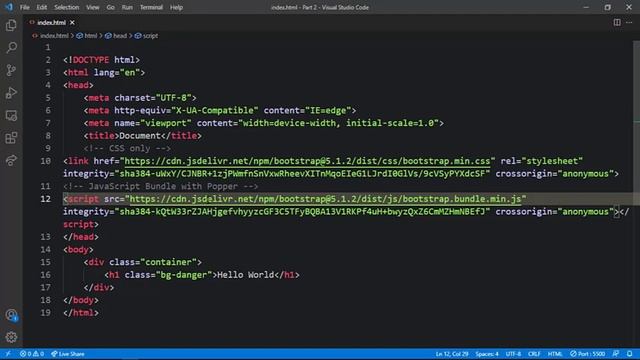Screen dimensions: 640x360
Task: Minimize the VS Code window
Action: pyautogui.click(x=586, y=7)
